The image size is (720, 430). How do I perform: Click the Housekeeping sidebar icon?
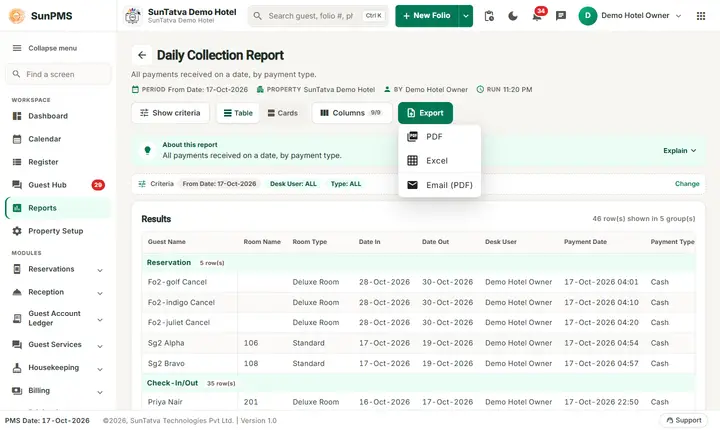tap(17, 368)
